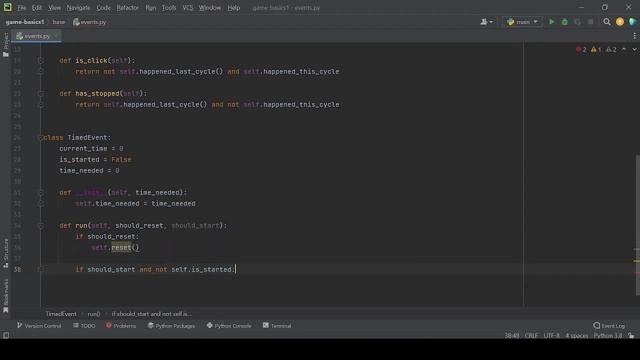Open Search Everywhere magnifier icon

pos(607,22)
